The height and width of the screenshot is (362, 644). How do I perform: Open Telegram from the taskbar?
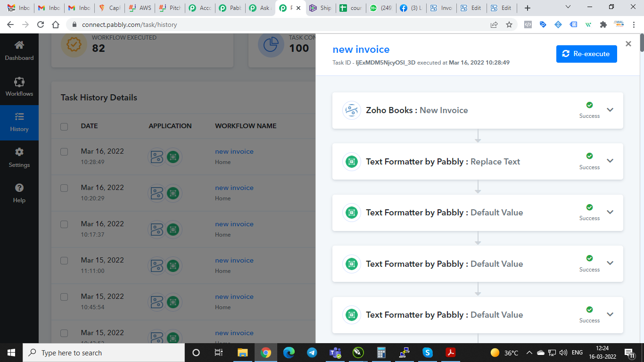pyautogui.click(x=312, y=353)
